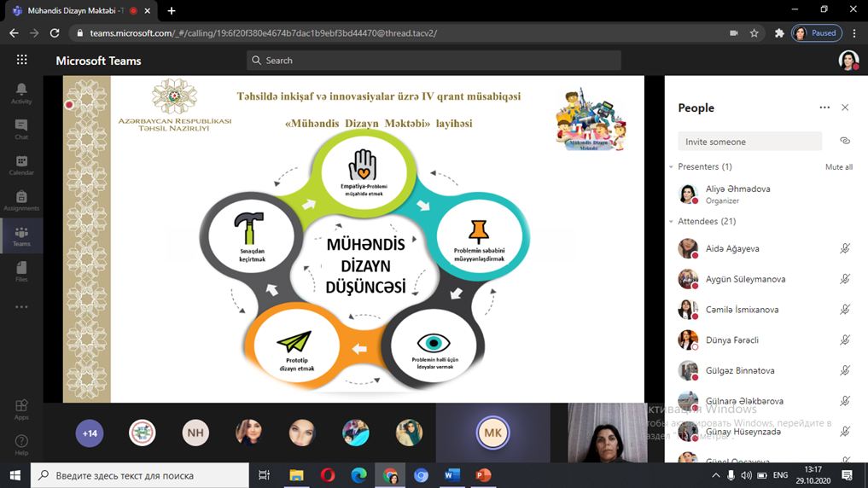Open PowerPoint from the taskbar
868x488 pixels.
pyautogui.click(x=483, y=475)
